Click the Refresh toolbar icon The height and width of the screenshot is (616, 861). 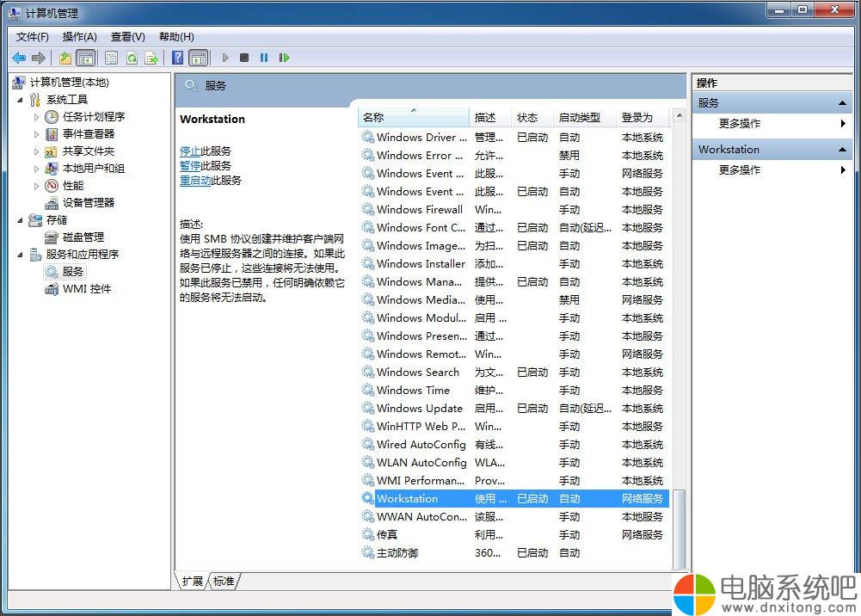132,58
